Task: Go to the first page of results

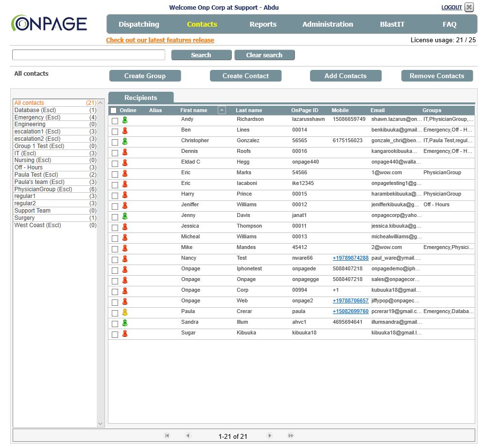Action: pos(167,435)
